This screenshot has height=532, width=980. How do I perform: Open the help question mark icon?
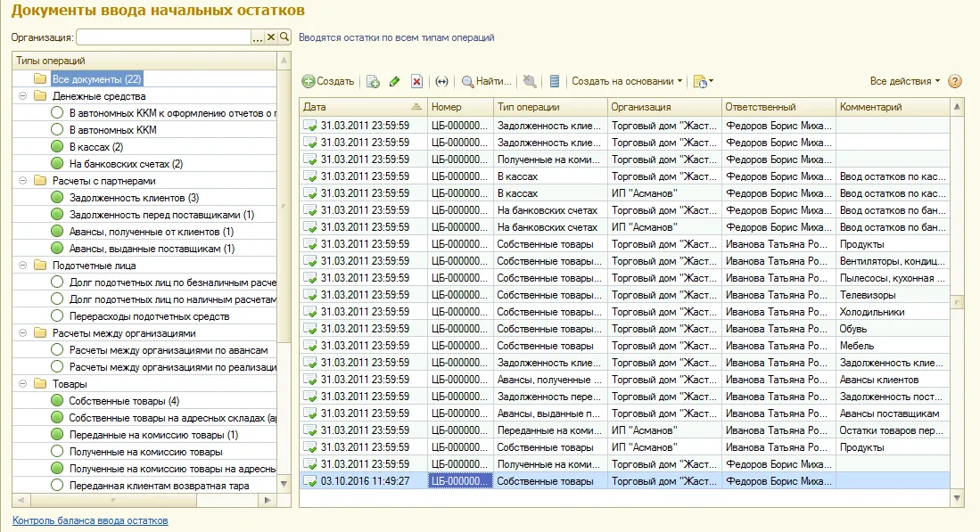click(x=954, y=81)
